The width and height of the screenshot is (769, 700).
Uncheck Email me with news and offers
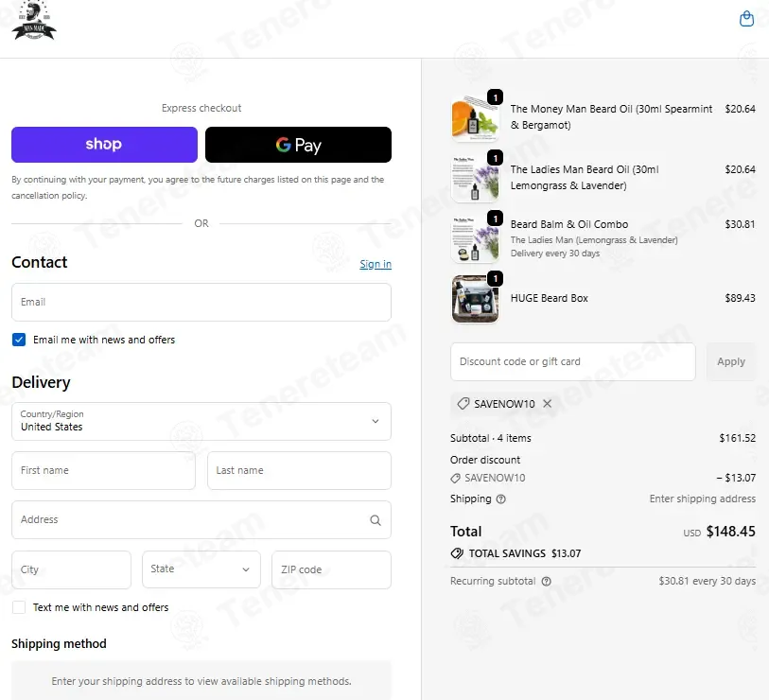tap(19, 340)
